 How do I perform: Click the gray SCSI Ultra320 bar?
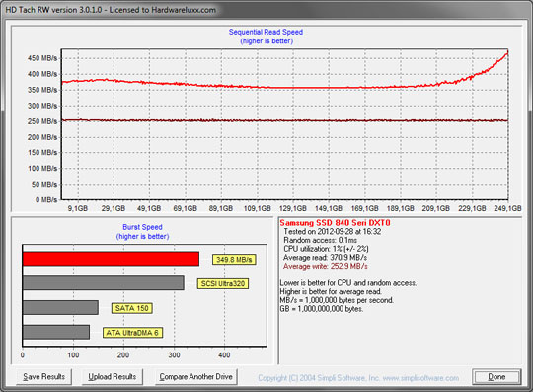coord(104,282)
